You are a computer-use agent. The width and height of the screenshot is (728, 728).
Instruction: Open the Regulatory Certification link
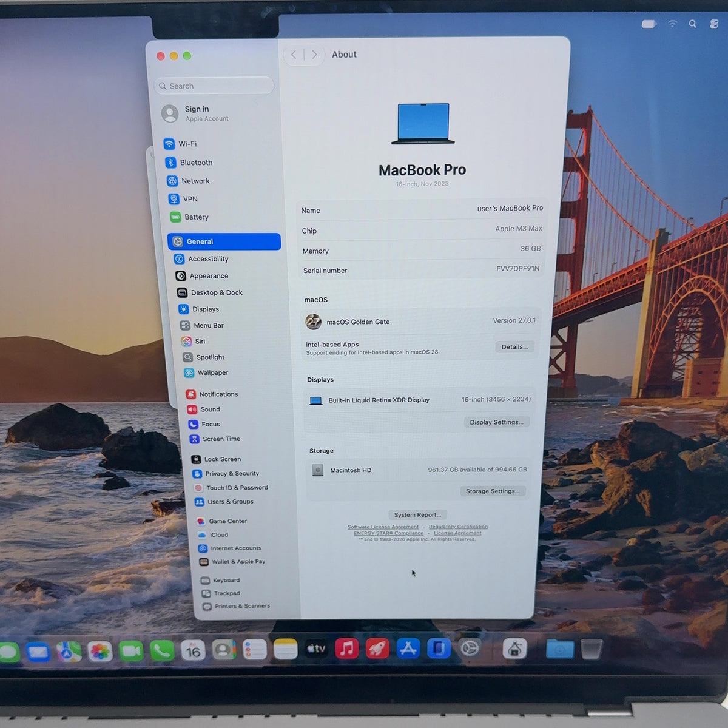458,527
